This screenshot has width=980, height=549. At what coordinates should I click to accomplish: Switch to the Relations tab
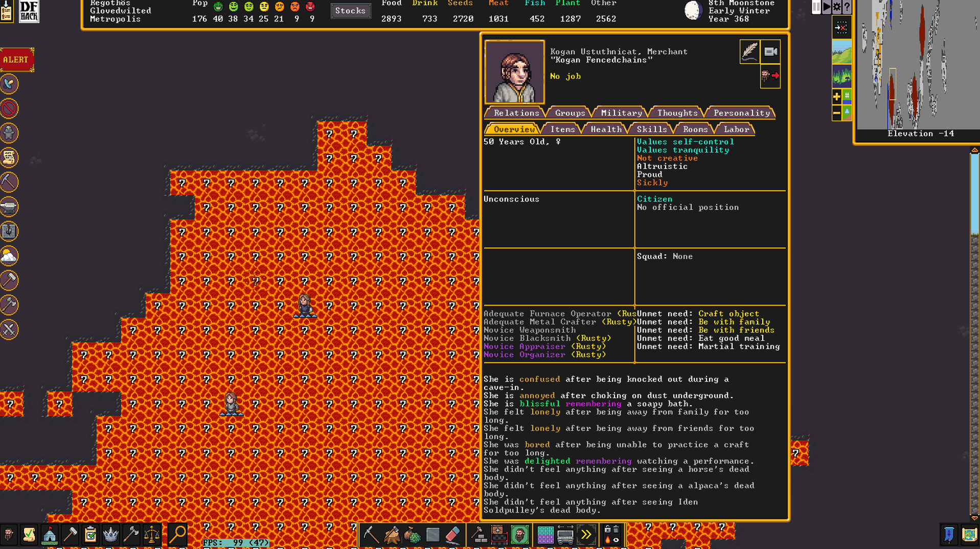click(x=516, y=113)
